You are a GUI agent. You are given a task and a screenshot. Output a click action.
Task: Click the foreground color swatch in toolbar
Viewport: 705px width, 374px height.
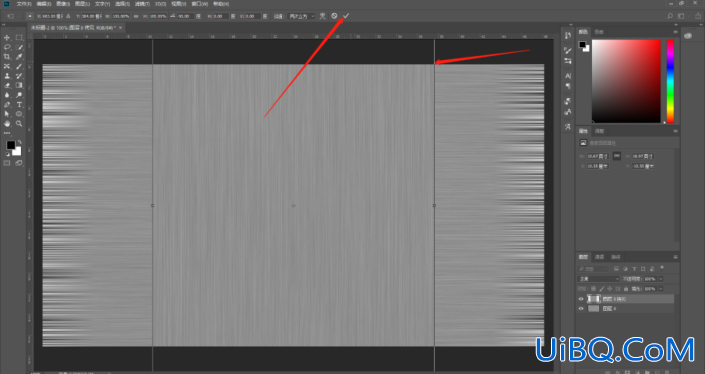tap(10, 145)
